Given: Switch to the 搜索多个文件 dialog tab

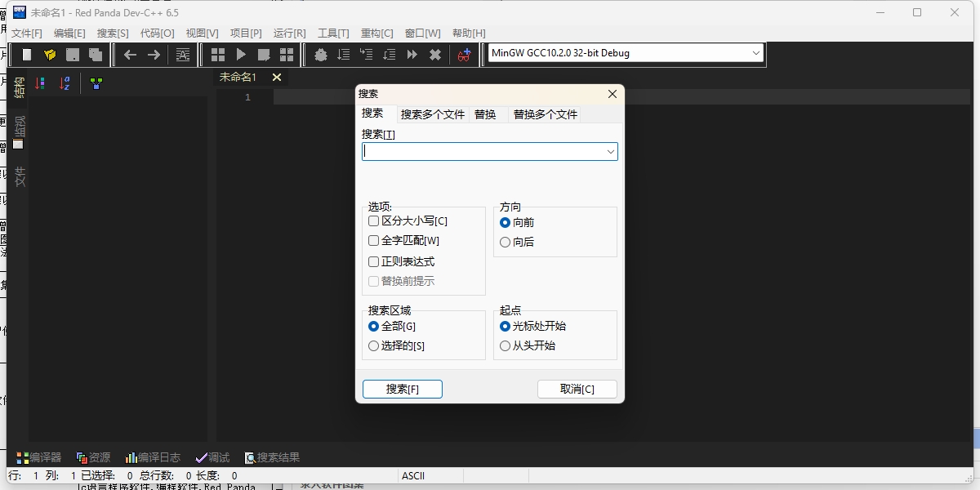Looking at the screenshot, I should click(x=433, y=114).
